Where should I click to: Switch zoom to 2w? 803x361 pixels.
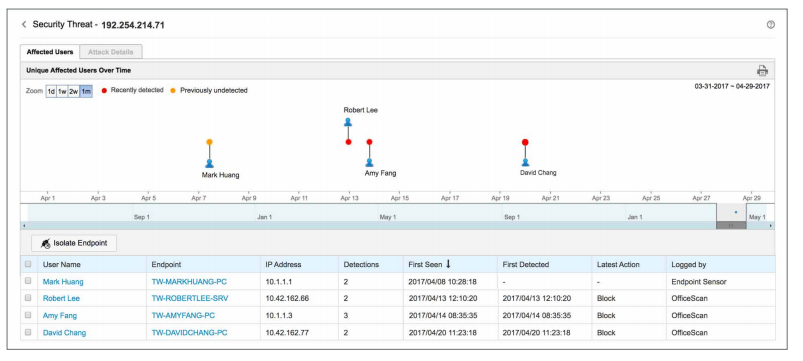click(74, 91)
